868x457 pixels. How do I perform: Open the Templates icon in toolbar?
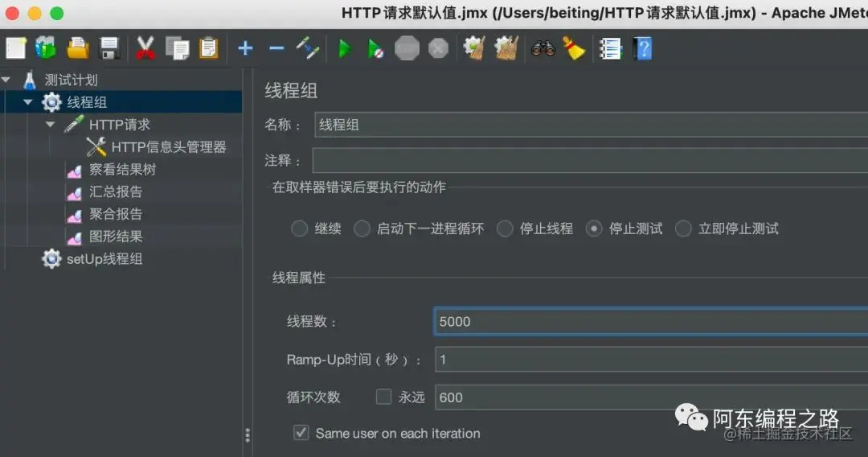click(x=46, y=48)
